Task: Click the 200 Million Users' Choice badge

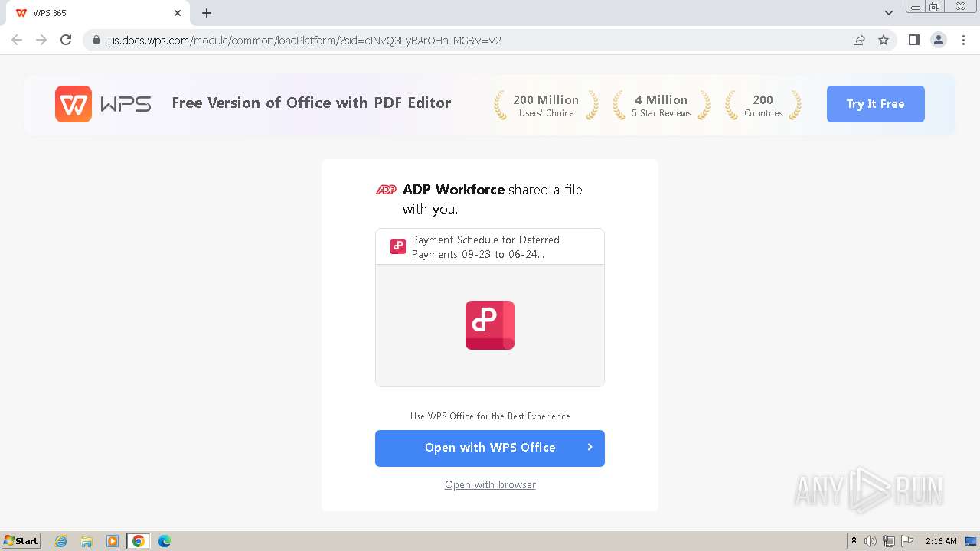Action: [x=546, y=106]
